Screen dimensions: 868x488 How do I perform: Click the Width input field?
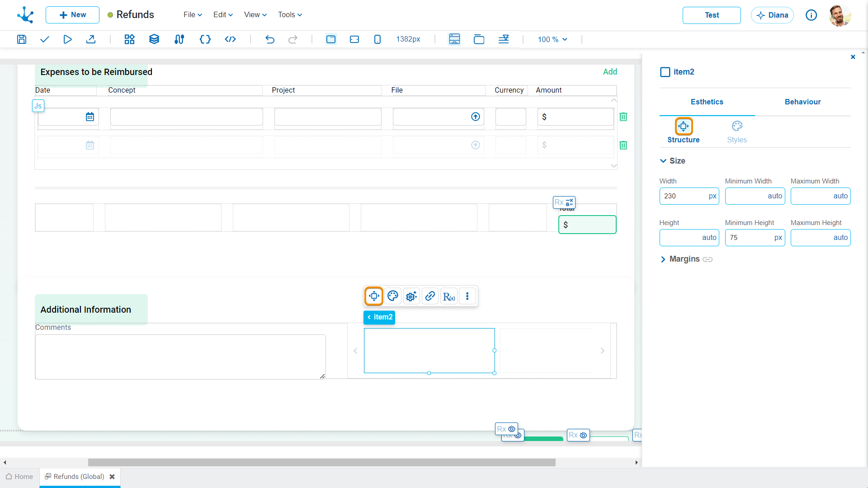[689, 196]
